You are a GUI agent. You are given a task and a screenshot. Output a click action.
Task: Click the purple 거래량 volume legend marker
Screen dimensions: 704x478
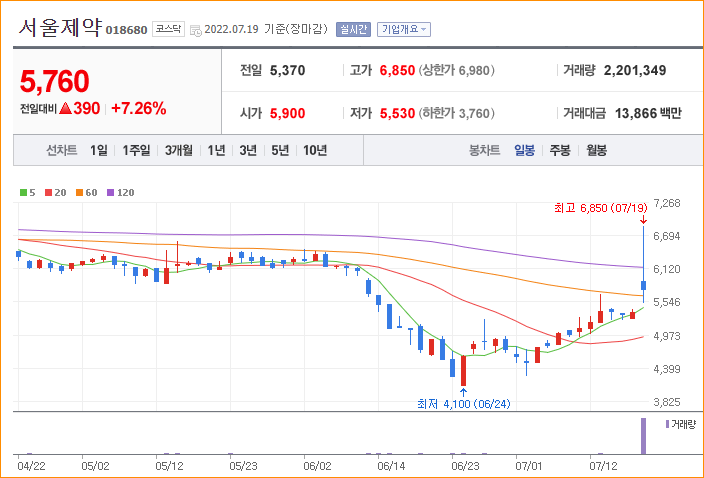click(x=667, y=424)
